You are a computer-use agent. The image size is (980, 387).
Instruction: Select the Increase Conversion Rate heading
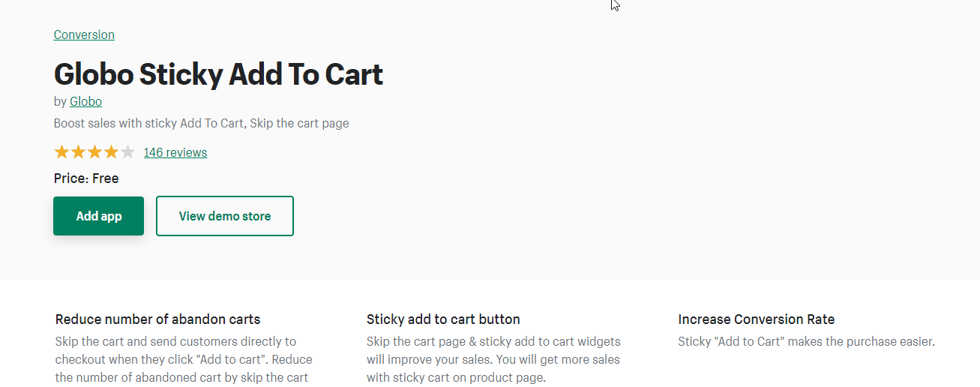pos(756,319)
